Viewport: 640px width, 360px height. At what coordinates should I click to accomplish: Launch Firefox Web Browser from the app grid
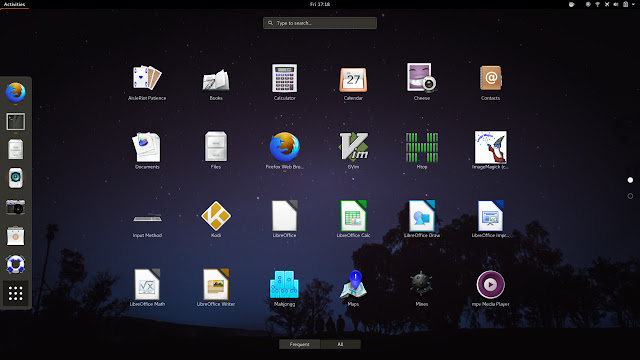[284, 150]
